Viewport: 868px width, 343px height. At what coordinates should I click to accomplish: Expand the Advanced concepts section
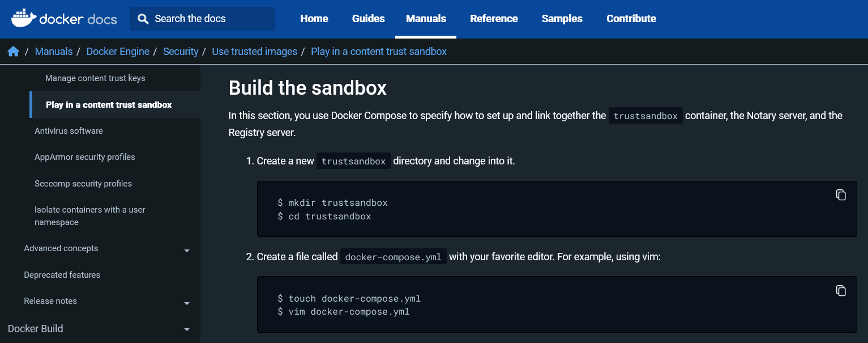pos(187,249)
